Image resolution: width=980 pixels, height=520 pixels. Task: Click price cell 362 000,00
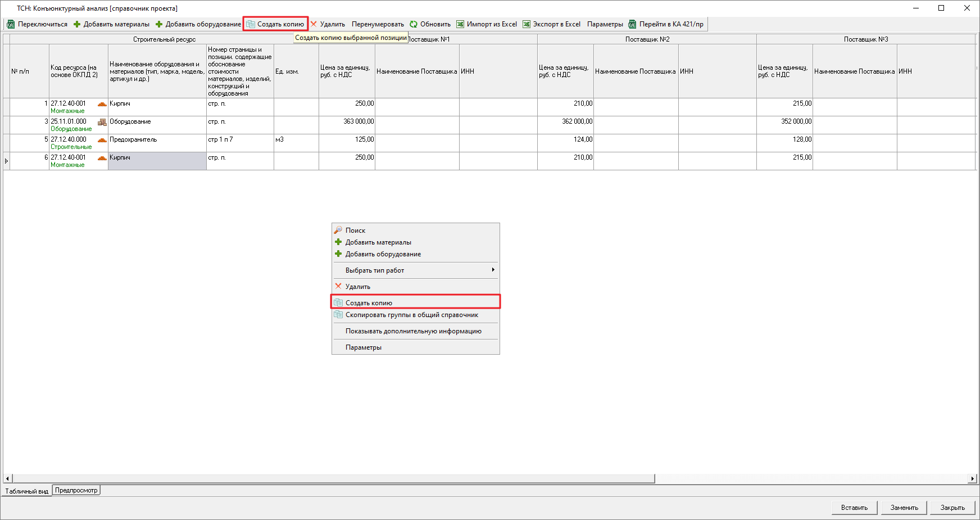pyautogui.click(x=565, y=125)
